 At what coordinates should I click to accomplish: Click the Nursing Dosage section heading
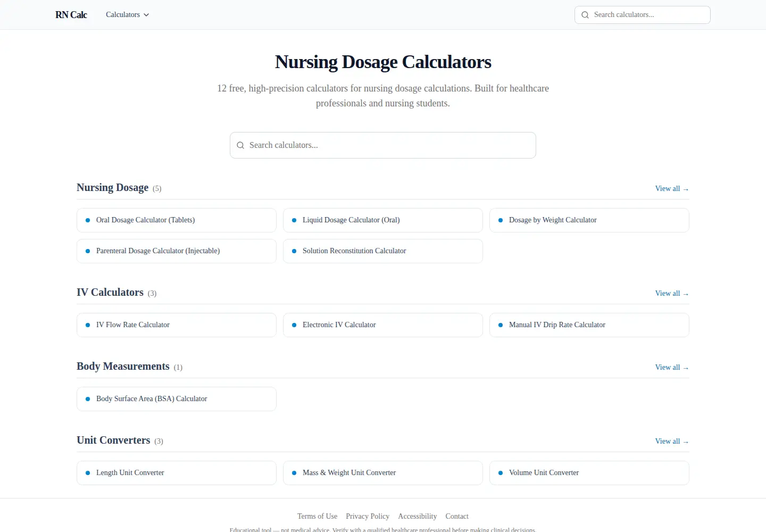coord(113,188)
